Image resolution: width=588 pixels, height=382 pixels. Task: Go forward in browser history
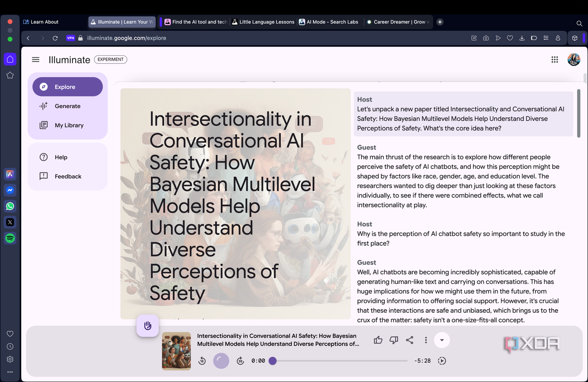(x=43, y=38)
